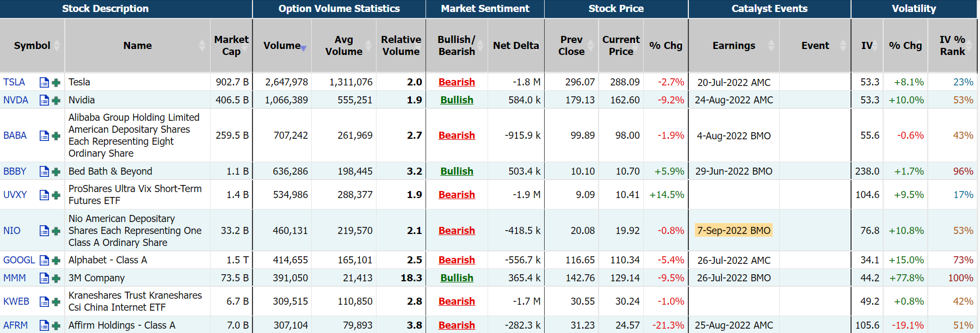Image resolution: width=980 pixels, height=333 pixels.
Task: Click the Option Volume Statistics group header
Action: 339,9
